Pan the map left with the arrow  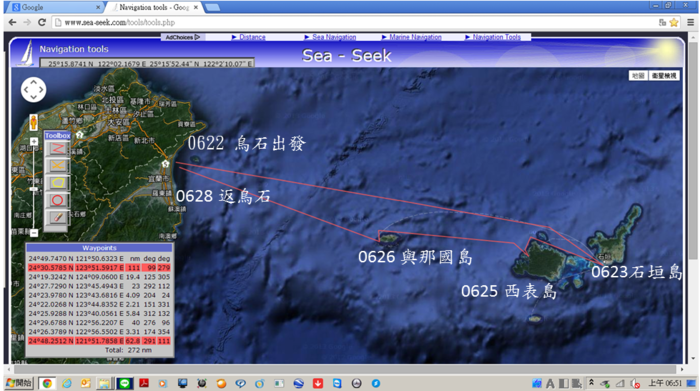tap(26, 90)
